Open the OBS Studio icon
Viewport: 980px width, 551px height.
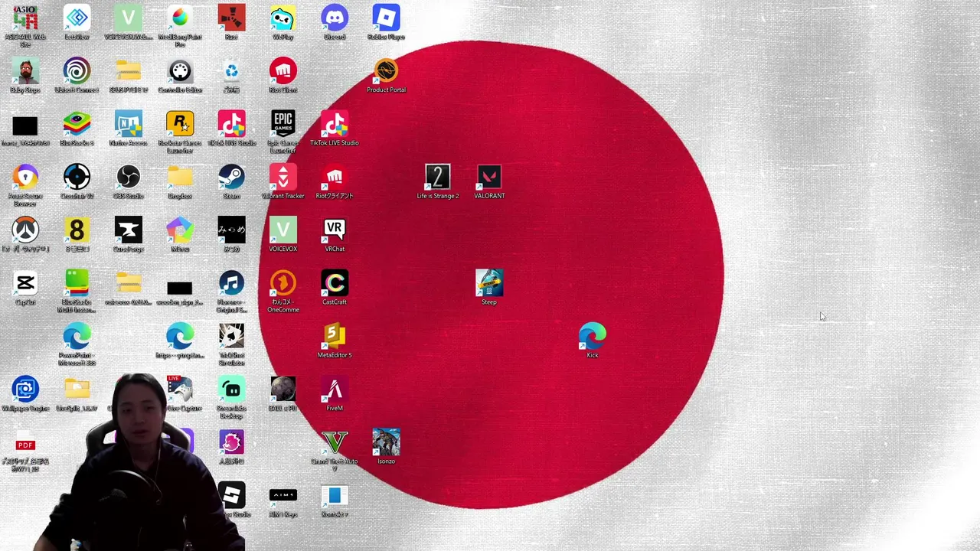pyautogui.click(x=128, y=178)
